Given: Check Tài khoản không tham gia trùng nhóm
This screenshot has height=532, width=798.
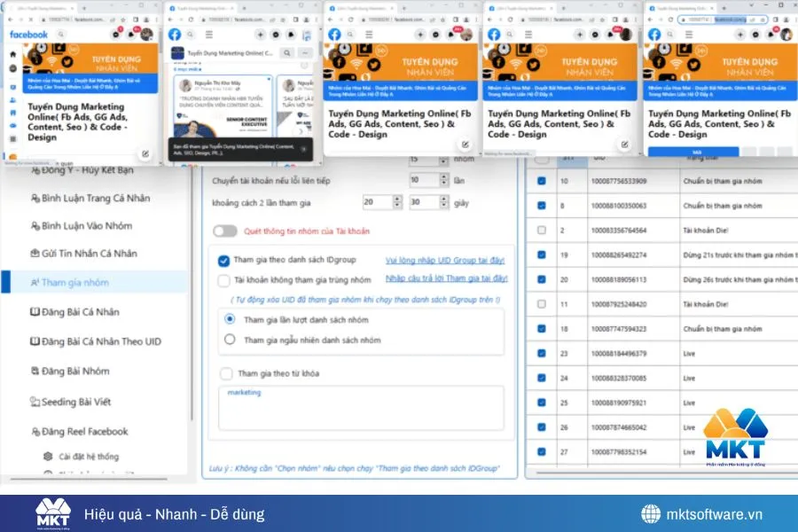Looking at the screenshot, I should 224,281.
